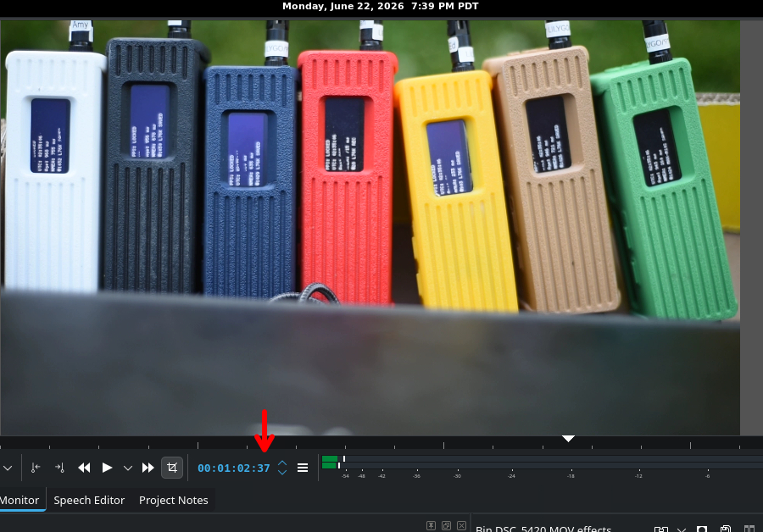Expand dropdown chevron left of zone buttons
This screenshot has height=532, width=763.
[x=8, y=468]
